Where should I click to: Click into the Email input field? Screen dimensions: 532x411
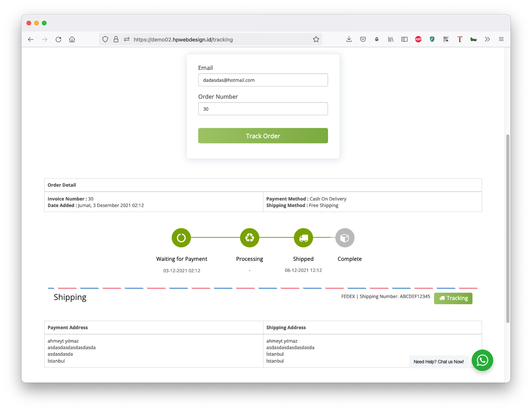(x=263, y=80)
